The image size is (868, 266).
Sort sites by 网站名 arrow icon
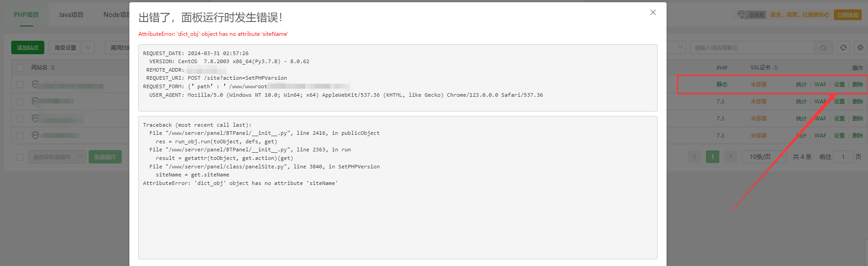point(53,68)
